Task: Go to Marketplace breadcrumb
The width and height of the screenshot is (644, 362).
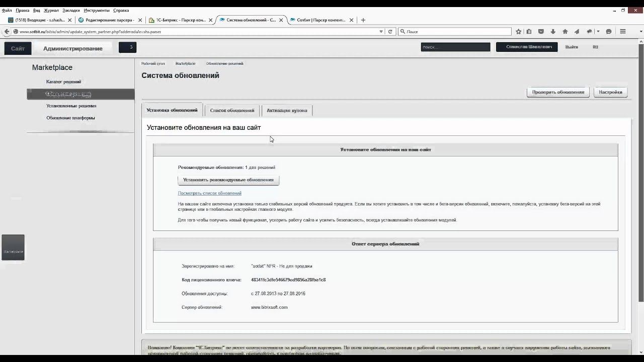Action: pos(185,63)
